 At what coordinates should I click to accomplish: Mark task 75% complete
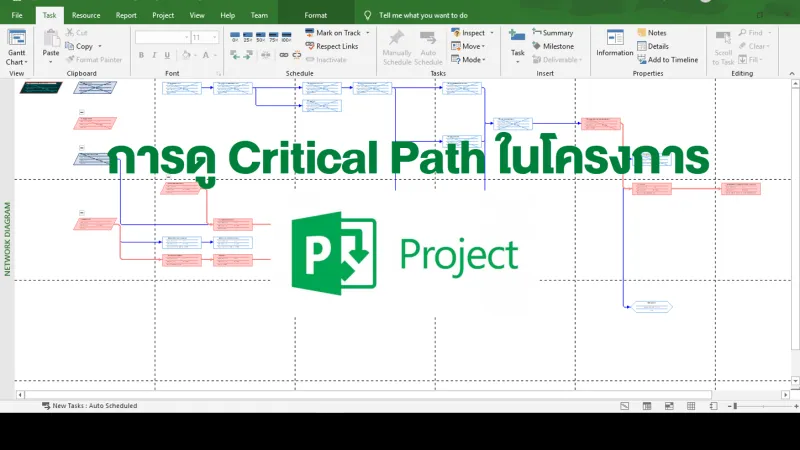273,37
